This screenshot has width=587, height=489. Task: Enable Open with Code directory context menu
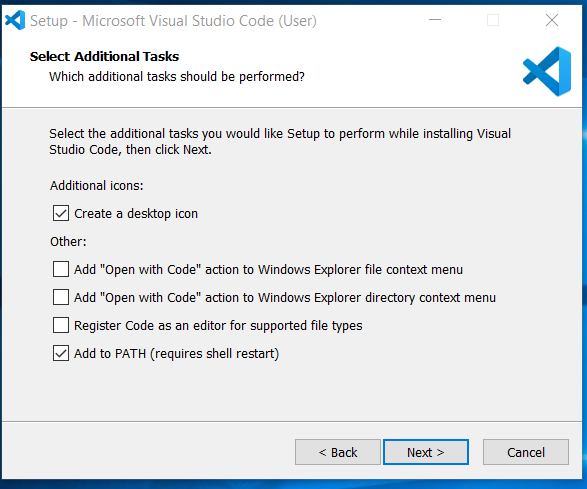(x=61, y=297)
